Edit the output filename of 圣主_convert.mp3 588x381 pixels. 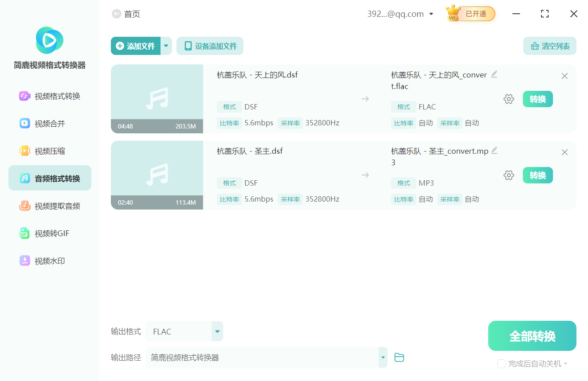click(494, 151)
